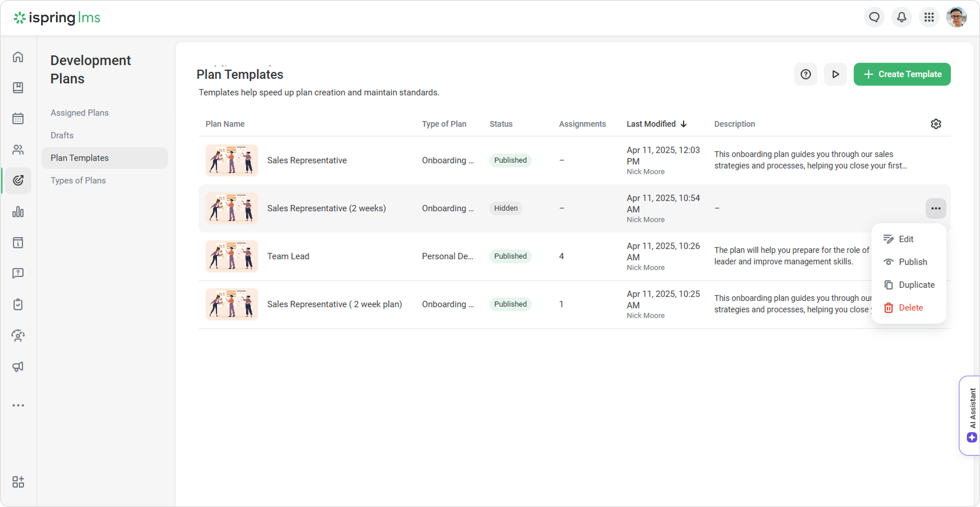Expand the sidebar more options dots
Image resolution: width=980 pixels, height=507 pixels.
(18, 405)
